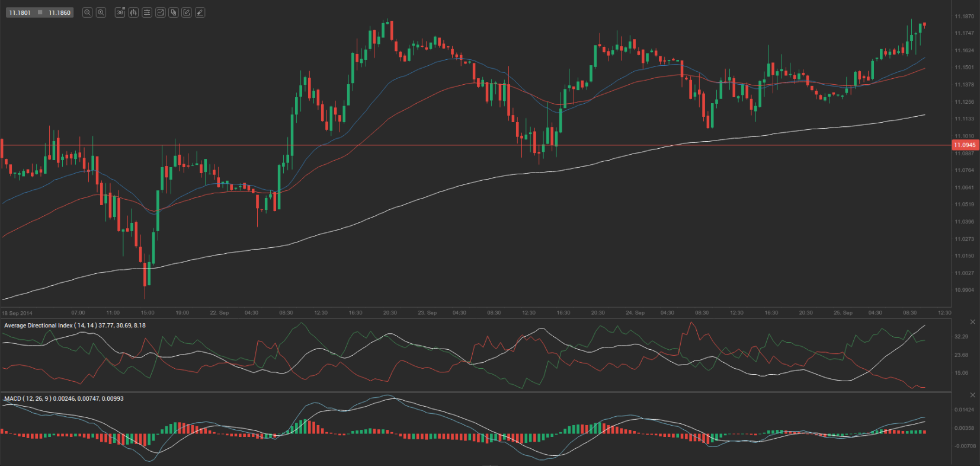Click the bid price 11.1801 field

point(20,12)
